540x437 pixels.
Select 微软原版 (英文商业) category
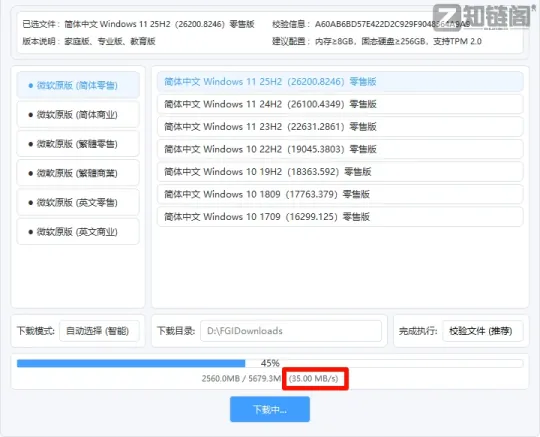tap(78, 231)
